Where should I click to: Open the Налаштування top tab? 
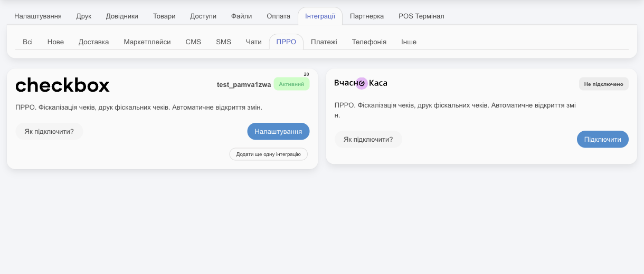tap(38, 16)
